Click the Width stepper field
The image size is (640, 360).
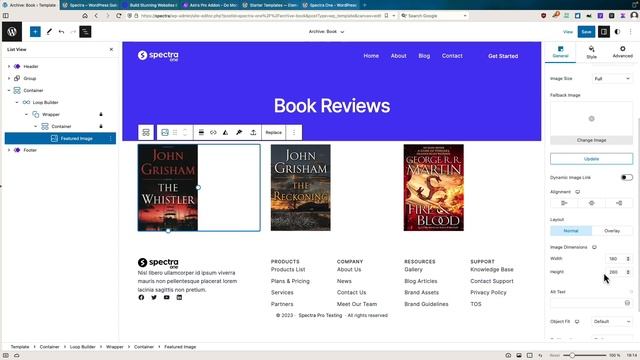[619, 259]
